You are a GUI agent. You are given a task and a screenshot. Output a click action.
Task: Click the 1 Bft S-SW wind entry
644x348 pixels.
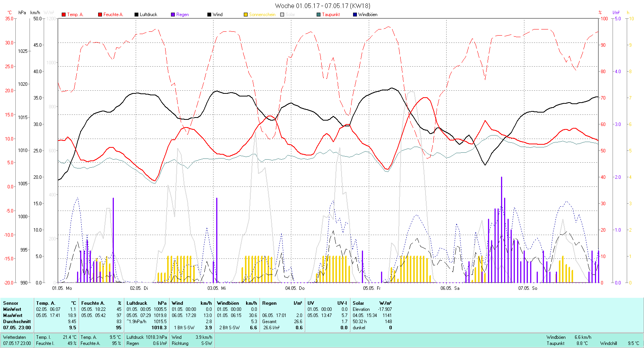pyautogui.click(x=184, y=328)
